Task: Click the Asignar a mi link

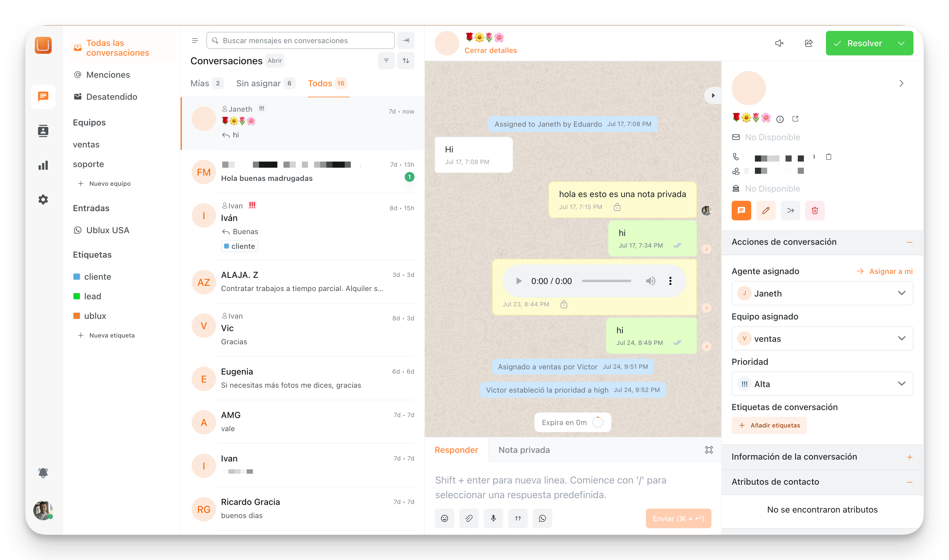Action: [890, 271]
